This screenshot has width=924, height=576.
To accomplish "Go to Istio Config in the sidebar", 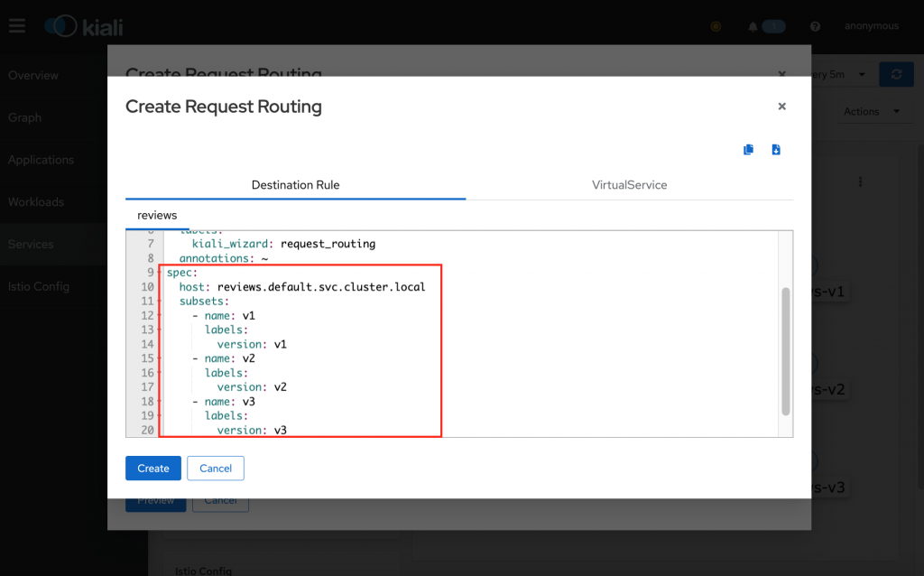I will [39, 286].
